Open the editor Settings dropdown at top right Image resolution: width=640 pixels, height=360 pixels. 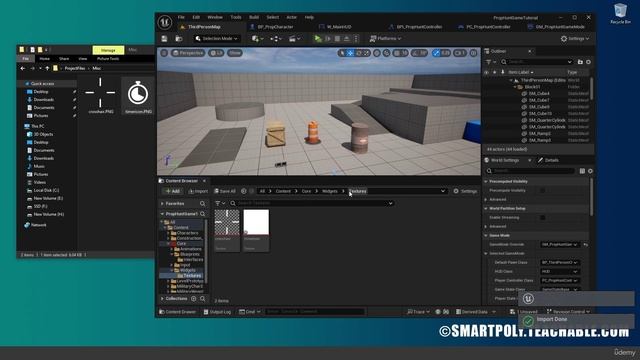(575, 39)
